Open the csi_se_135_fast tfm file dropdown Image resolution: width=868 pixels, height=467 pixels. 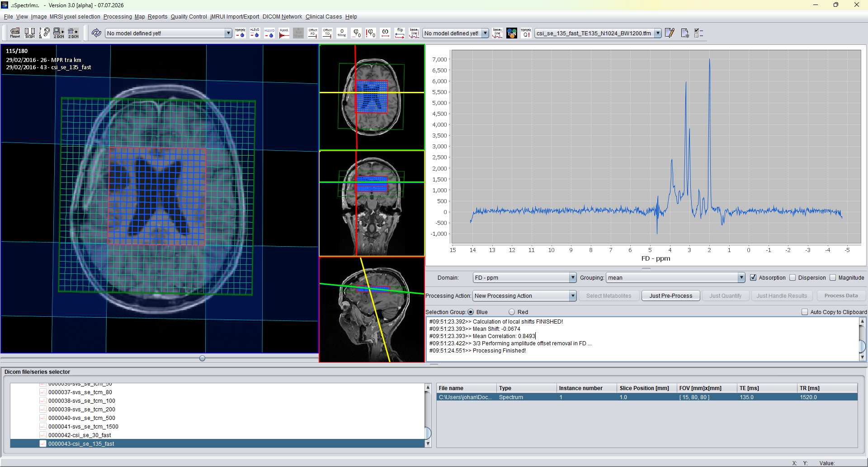(x=598, y=33)
